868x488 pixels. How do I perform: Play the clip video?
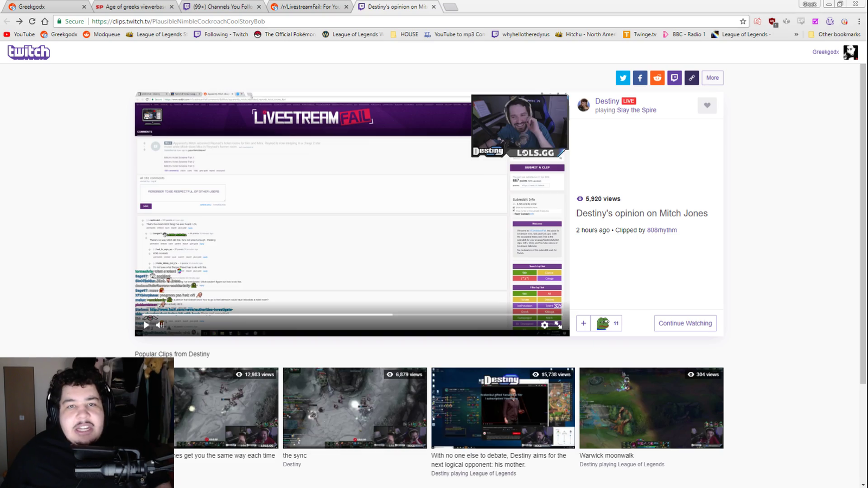(146, 325)
